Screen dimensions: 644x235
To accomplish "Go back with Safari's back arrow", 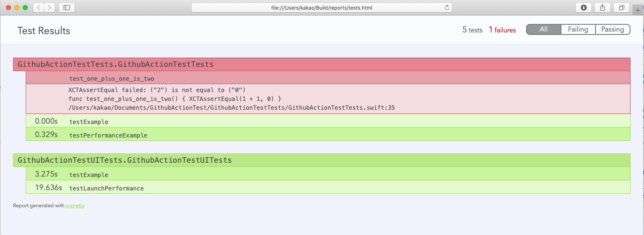I will [38, 8].
